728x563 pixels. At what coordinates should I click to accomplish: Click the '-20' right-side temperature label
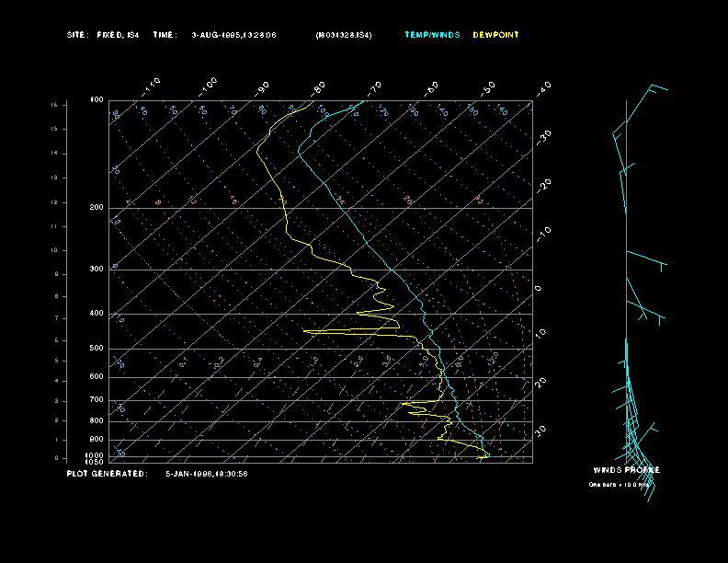[x=543, y=186]
